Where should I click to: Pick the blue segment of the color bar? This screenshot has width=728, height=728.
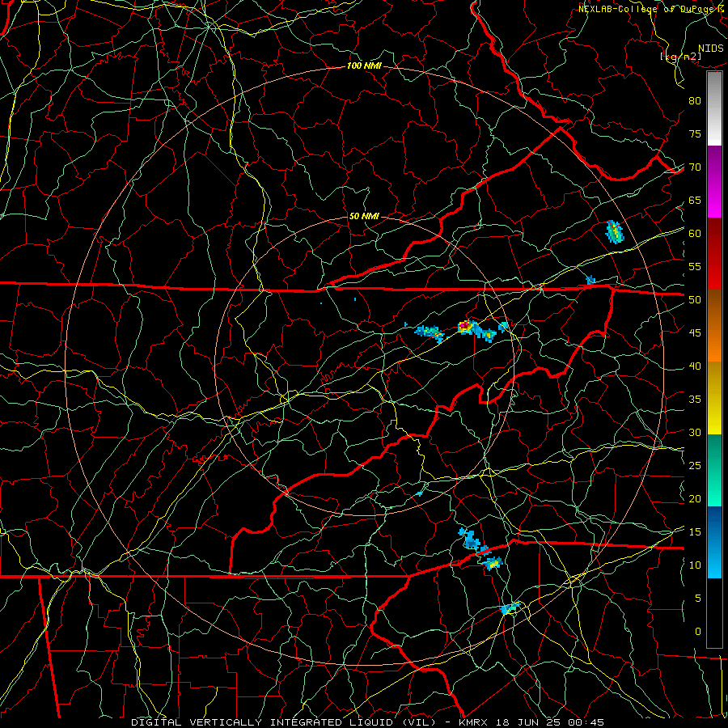click(x=714, y=542)
